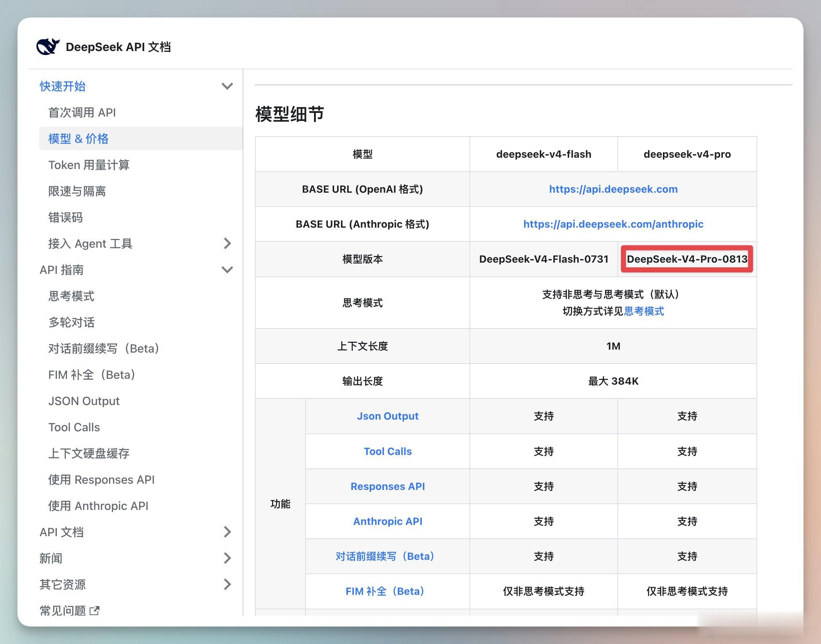Open Token 用量计算 page
The width and height of the screenshot is (821, 644).
(89, 165)
